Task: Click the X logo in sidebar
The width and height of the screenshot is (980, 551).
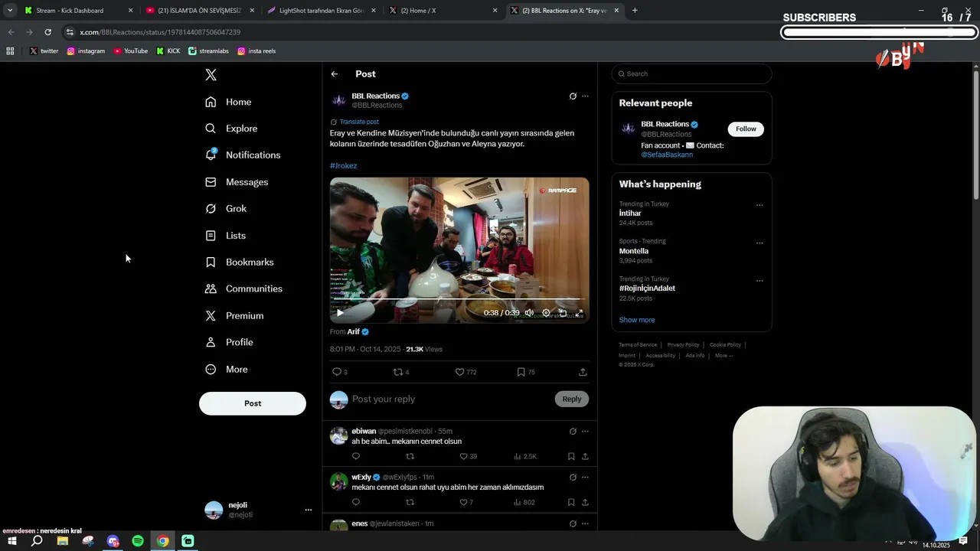Action: tap(211, 74)
